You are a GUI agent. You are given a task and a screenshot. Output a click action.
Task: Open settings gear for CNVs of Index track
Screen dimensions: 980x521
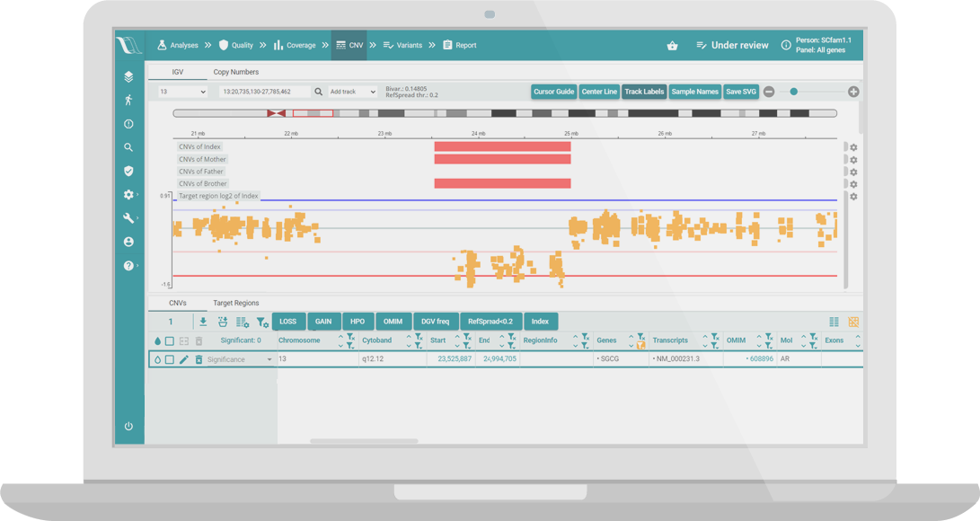(x=853, y=147)
